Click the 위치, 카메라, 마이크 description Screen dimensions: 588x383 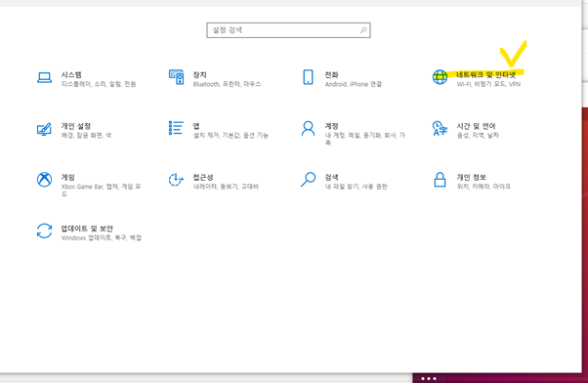[483, 187]
